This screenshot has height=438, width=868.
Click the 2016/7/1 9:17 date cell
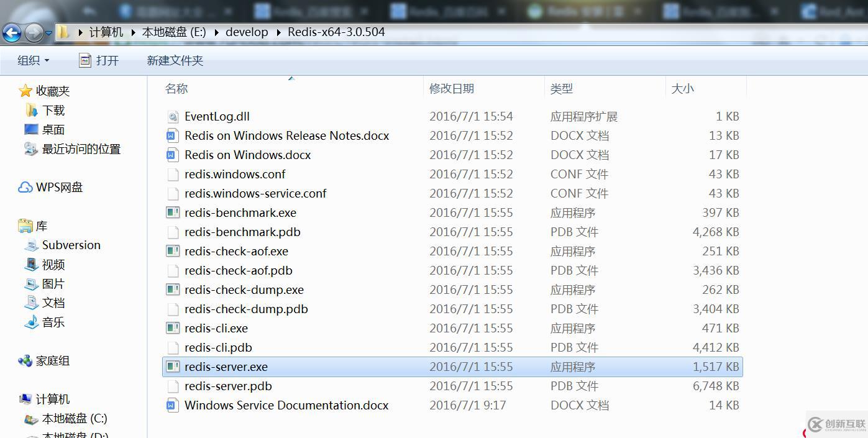point(468,405)
